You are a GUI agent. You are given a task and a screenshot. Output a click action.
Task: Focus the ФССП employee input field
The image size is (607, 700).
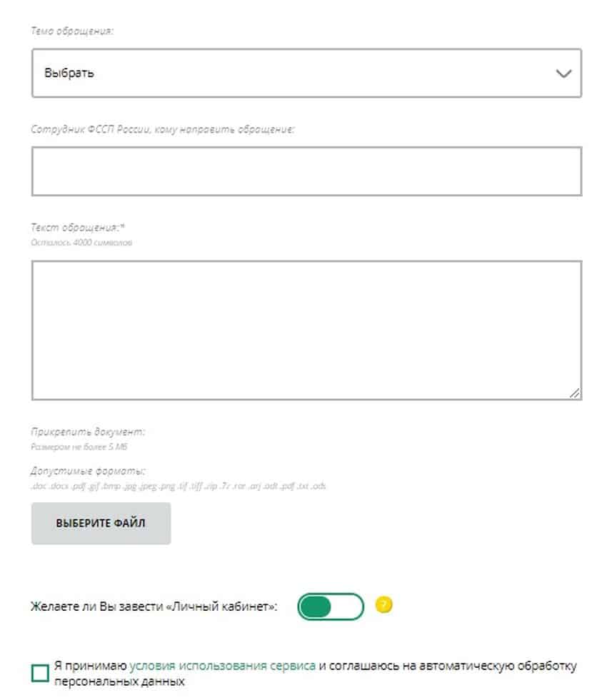tap(306, 171)
